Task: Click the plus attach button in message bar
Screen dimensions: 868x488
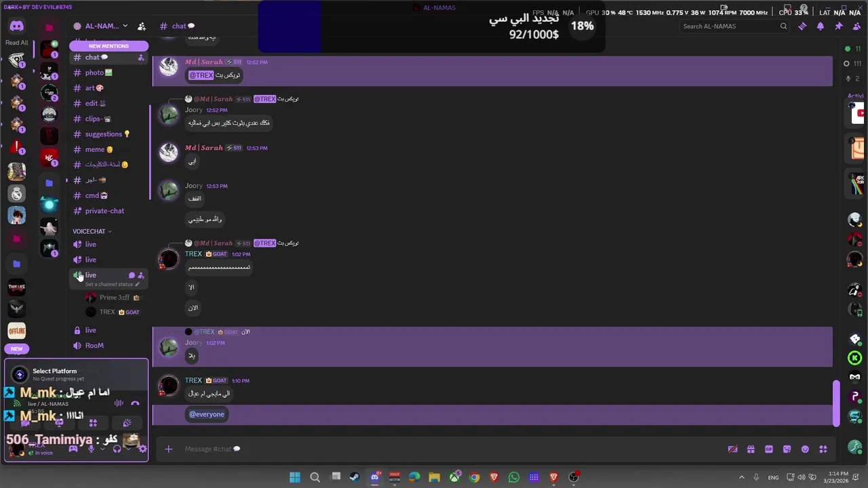Action: coord(169,449)
